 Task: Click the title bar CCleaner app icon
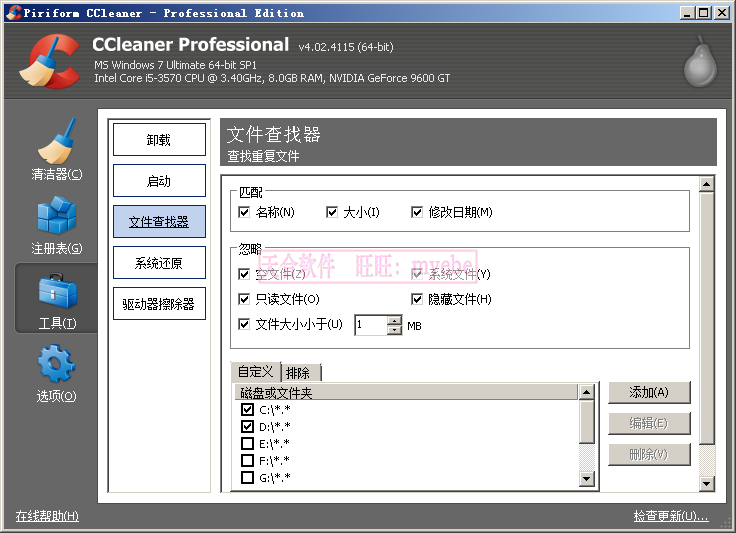(14, 13)
